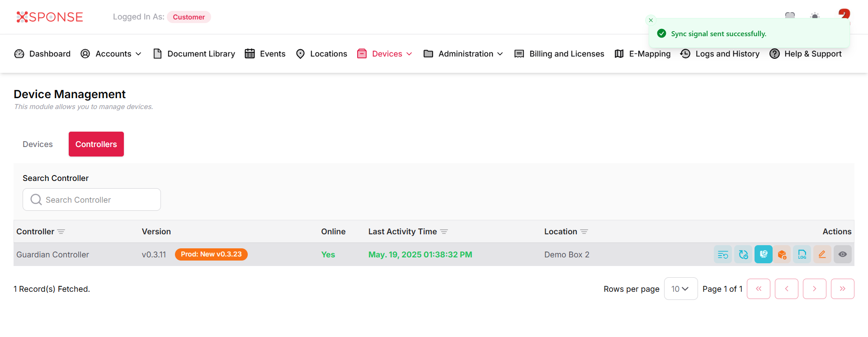Click the orange package update icon
This screenshot has height=337, width=868.
pyautogui.click(x=782, y=254)
